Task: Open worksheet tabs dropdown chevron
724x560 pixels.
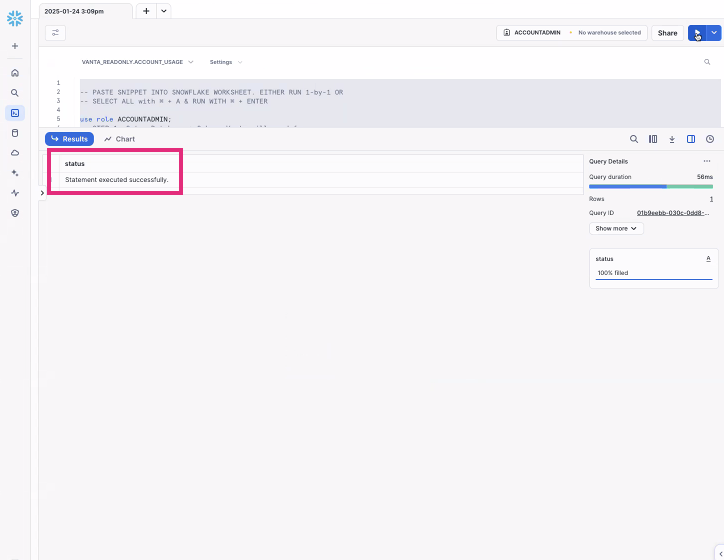Action: click(163, 11)
